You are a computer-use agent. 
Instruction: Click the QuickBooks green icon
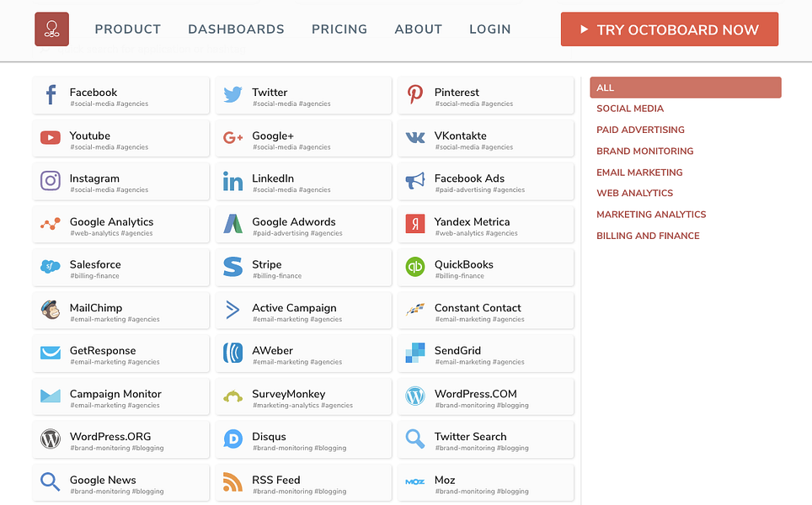[x=415, y=267]
